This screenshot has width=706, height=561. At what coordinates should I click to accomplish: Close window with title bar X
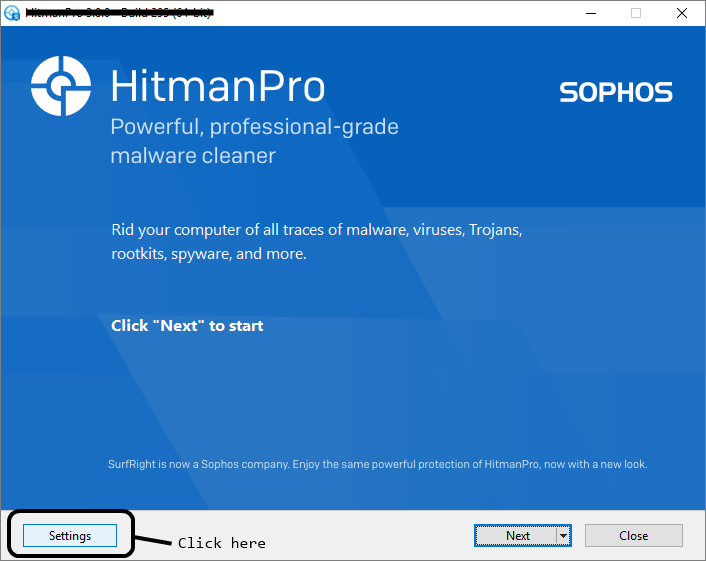pyautogui.click(x=682, y=14)
